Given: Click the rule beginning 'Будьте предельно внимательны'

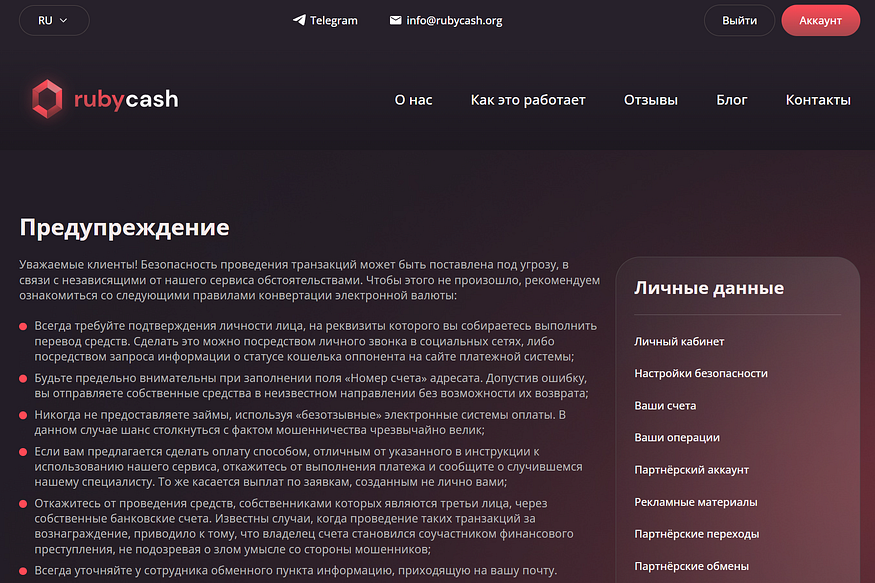Looking at the screenshot, I should click(x=311, y=386).
